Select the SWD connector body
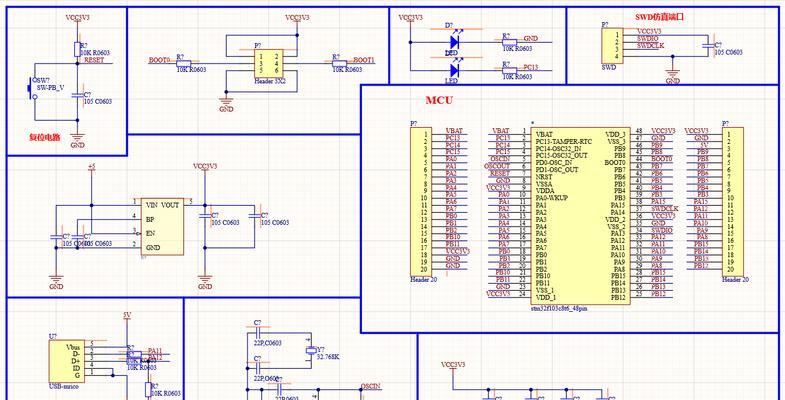 click(611, 46)
